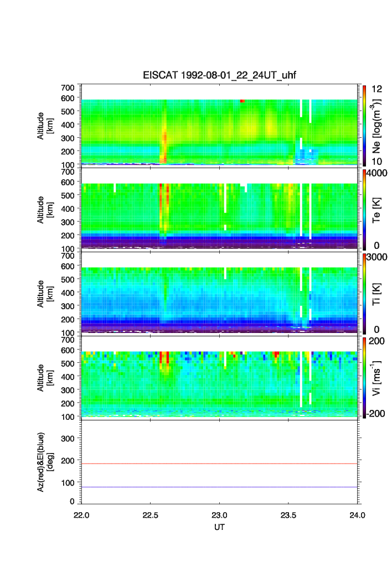Click the 23.5 tick on the UT axis

[x=288, y=515]
